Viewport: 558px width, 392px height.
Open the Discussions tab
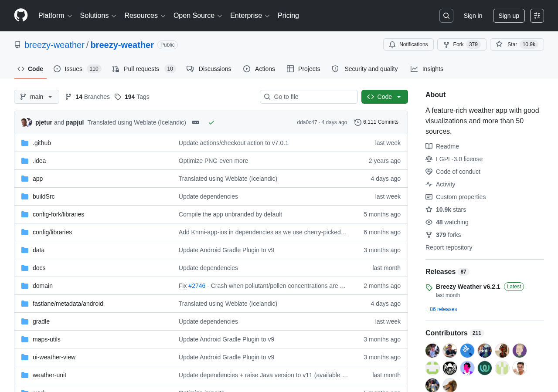pyautogui.click(x=209, y=69)
